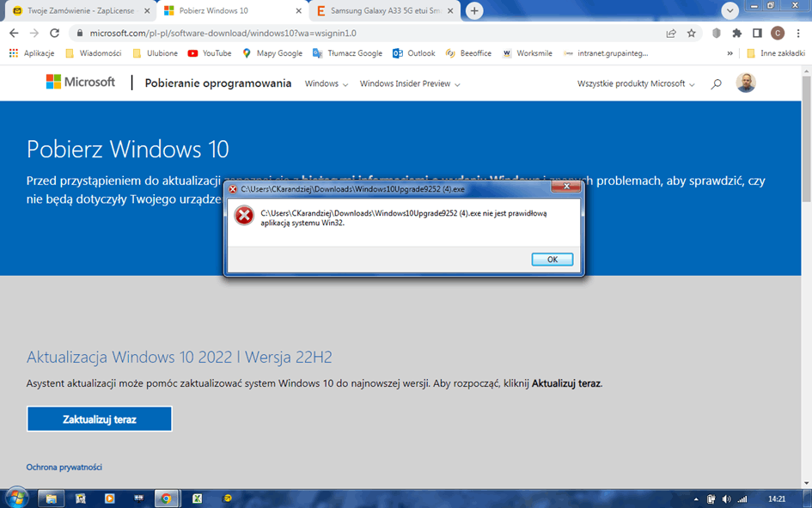Click Pobieranie oprogramowania header link
Viewport: 812px width, 508px height.
(x=218, y=83)
